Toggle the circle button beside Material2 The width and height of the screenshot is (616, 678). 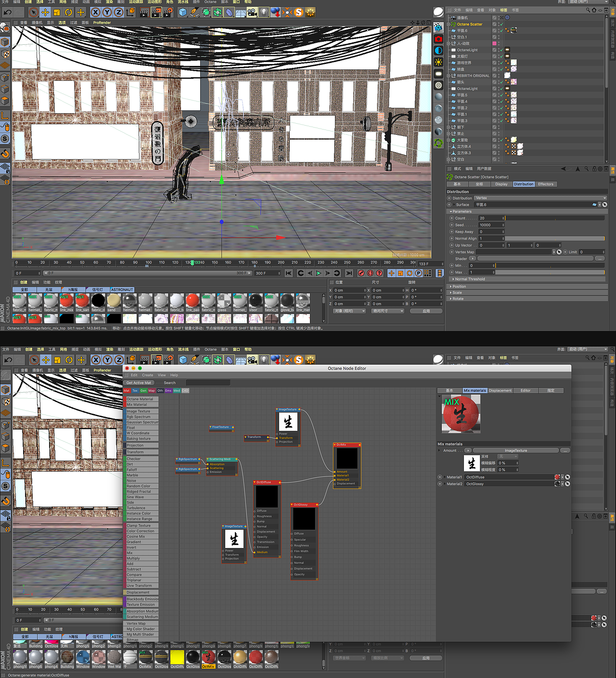[440, 484]
